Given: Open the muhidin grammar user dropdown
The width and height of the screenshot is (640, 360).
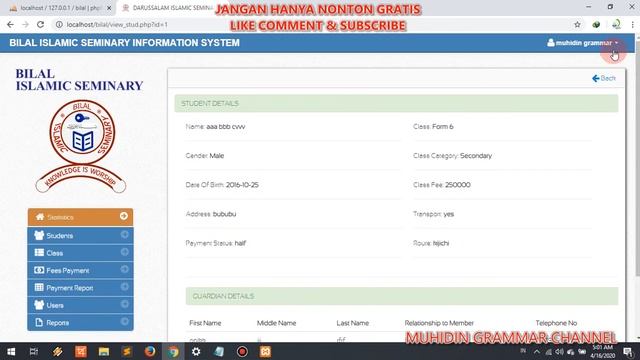Looking at the screenshot, I should pos(583,43).
